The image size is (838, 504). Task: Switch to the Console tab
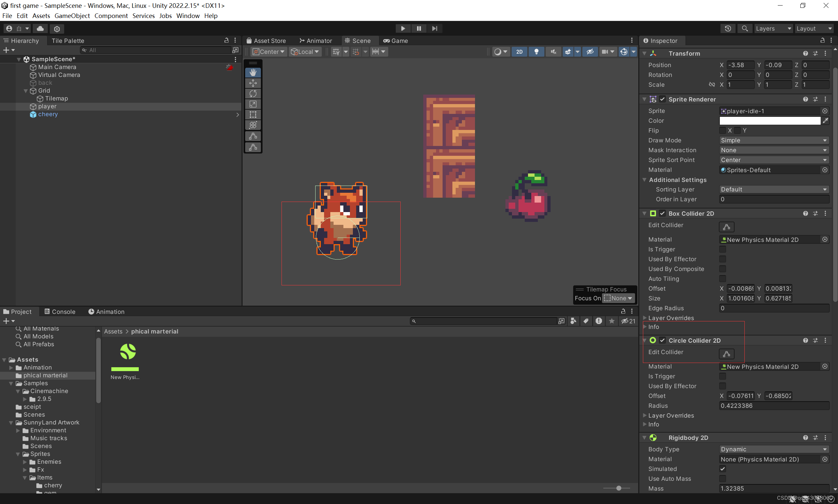(60, 312)
